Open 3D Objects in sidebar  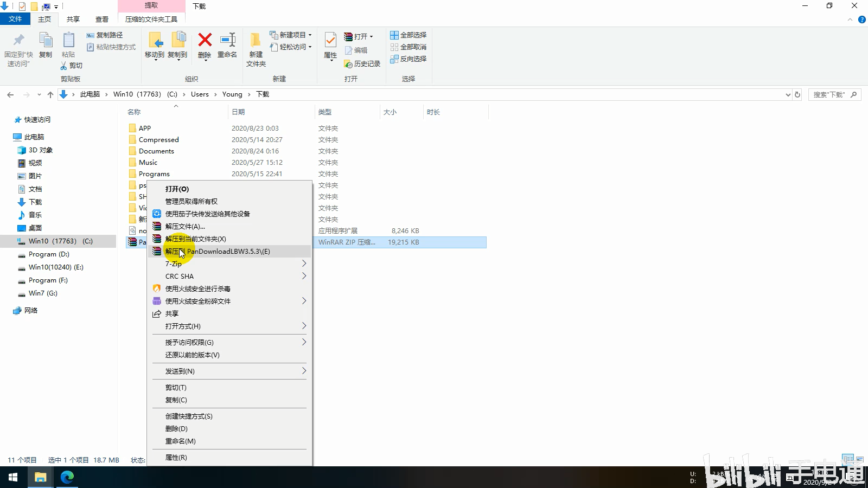click(35, 150)
